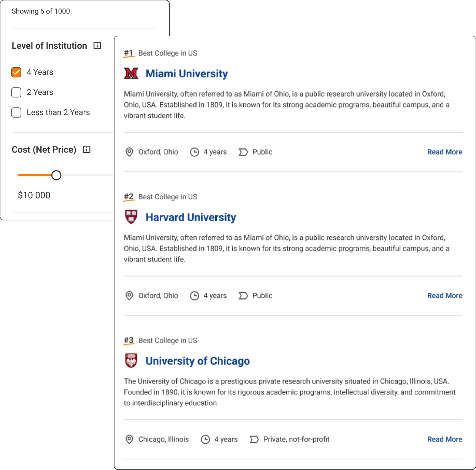
Task: Click the Level of Institution info icon
Action: [x=97, y=46]
